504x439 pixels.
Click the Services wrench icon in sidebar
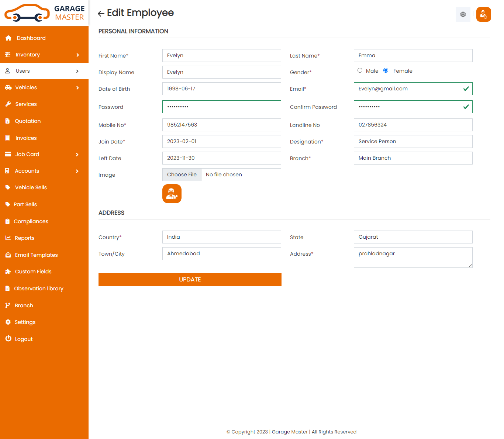click(8, 104)
